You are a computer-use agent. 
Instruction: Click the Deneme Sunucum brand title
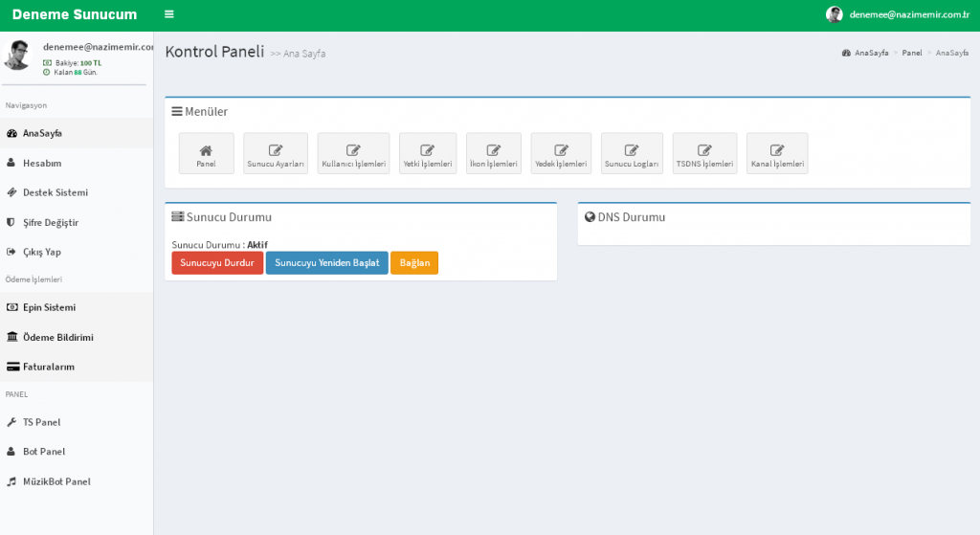click(x=75, y=14)
